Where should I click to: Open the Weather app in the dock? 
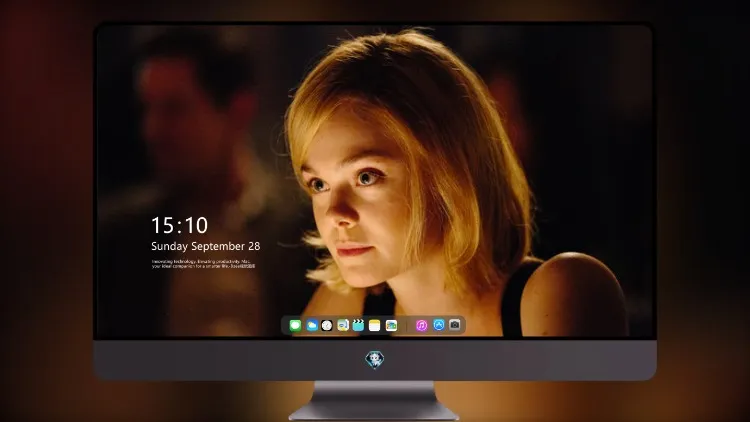pos(312,325)
